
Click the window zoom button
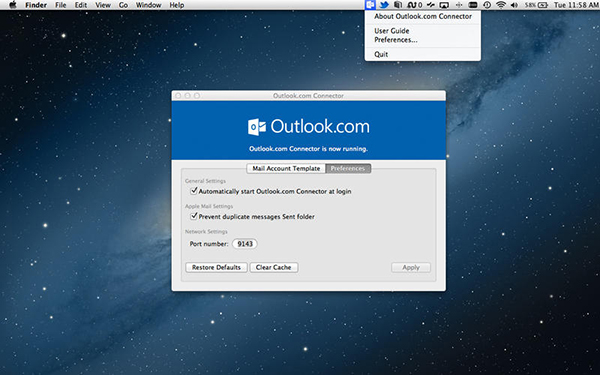197,96
